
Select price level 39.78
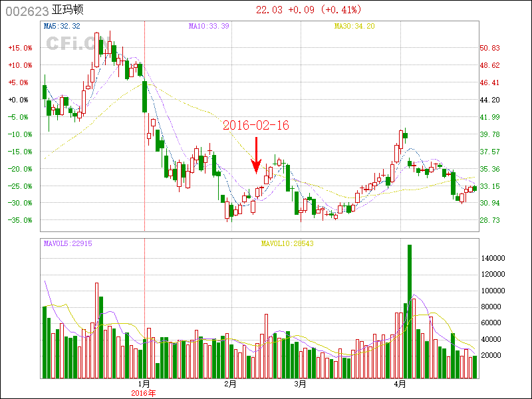click(489, 134)
